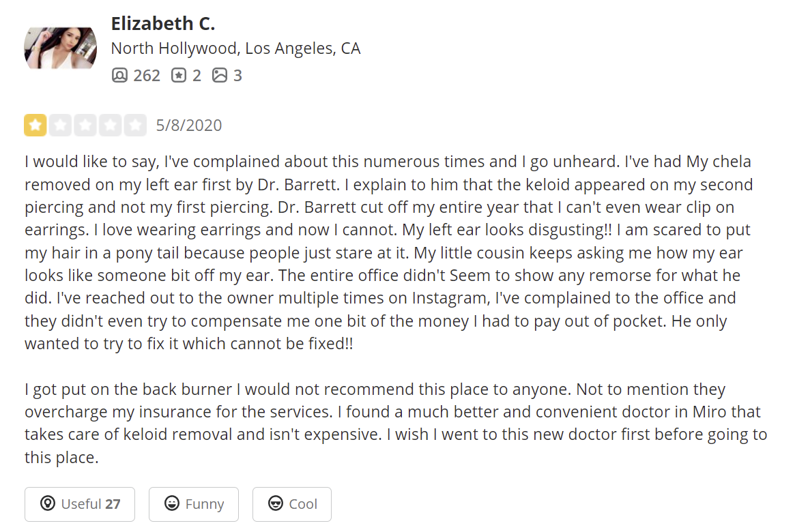The height and width of the screenshot is (532, 795).
Task: Click the friends count icon beside 262
Action: pyautogui.click(x=119, y=76)
